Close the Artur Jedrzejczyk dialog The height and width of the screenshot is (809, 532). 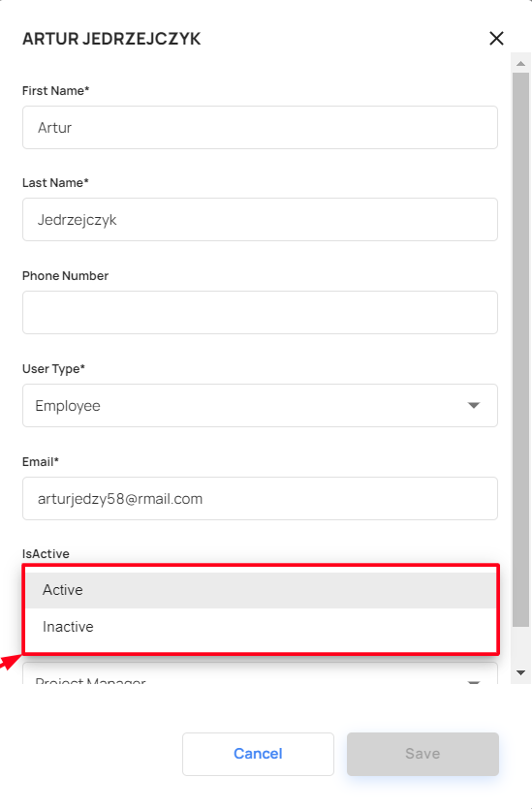point(496,38)
